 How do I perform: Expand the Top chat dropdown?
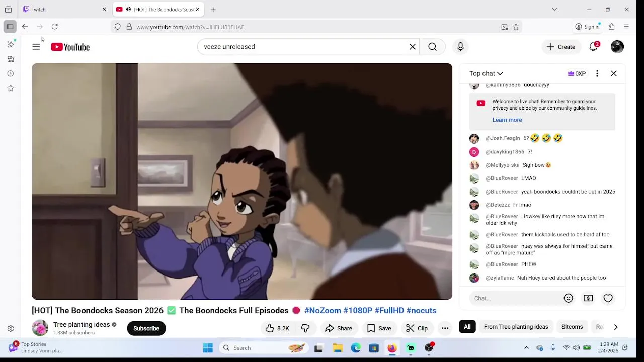point(486,73)
